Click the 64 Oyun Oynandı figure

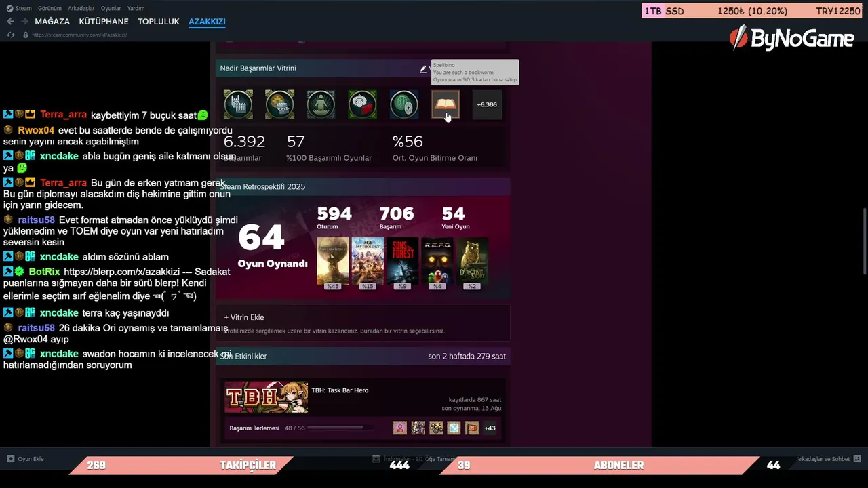(x=273, y=245)
